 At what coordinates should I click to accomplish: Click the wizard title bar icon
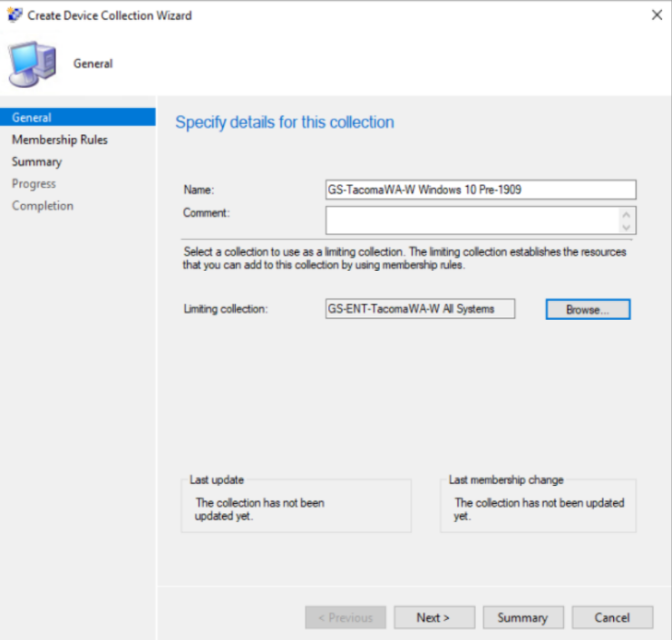[15, 15]
